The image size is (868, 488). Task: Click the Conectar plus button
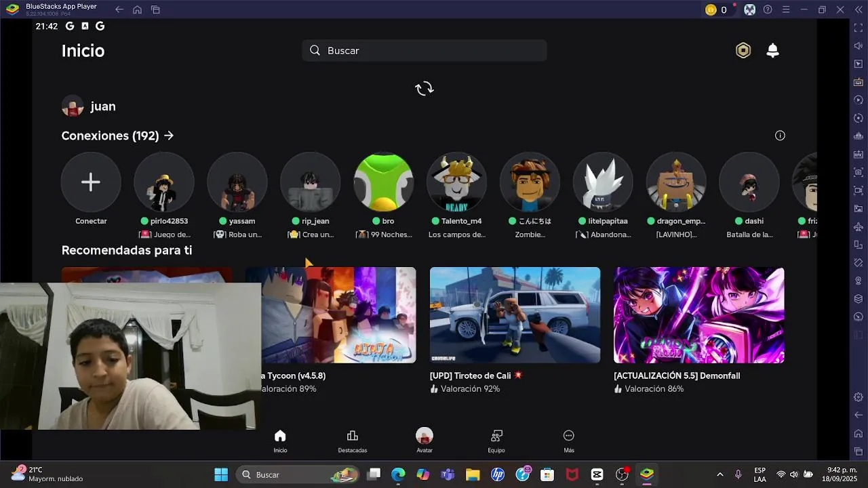pos(91,182)
